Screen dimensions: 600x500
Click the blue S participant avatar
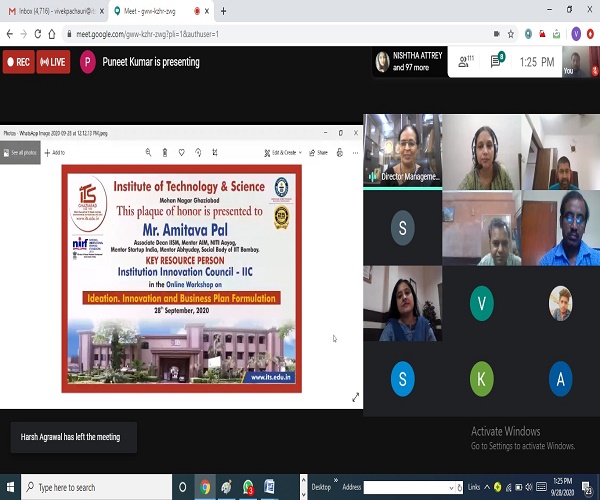[x=403, y=379]
